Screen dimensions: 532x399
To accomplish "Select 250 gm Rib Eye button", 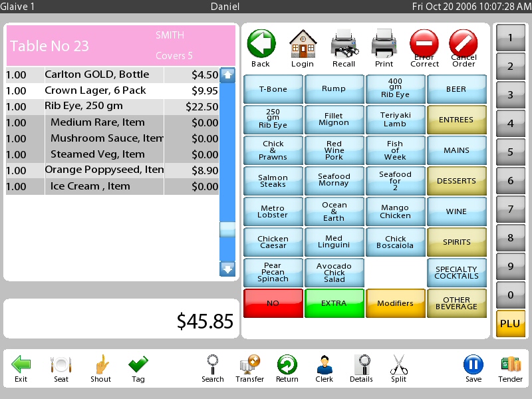I will pos(273,120).
